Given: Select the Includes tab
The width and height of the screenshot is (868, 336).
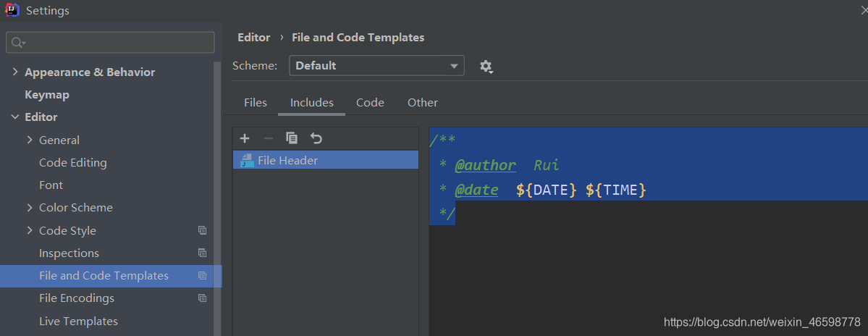Looking at the screenshot, I should point(312,102).
